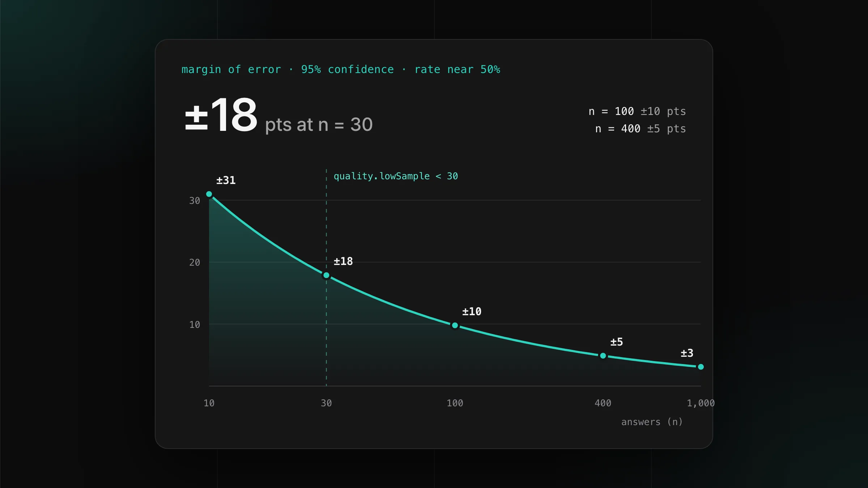Image resolution: width=868 pixels, height=488 pixels.
Task: Click the ±3 data point at n = 1,000
Action: click(701, 367)
